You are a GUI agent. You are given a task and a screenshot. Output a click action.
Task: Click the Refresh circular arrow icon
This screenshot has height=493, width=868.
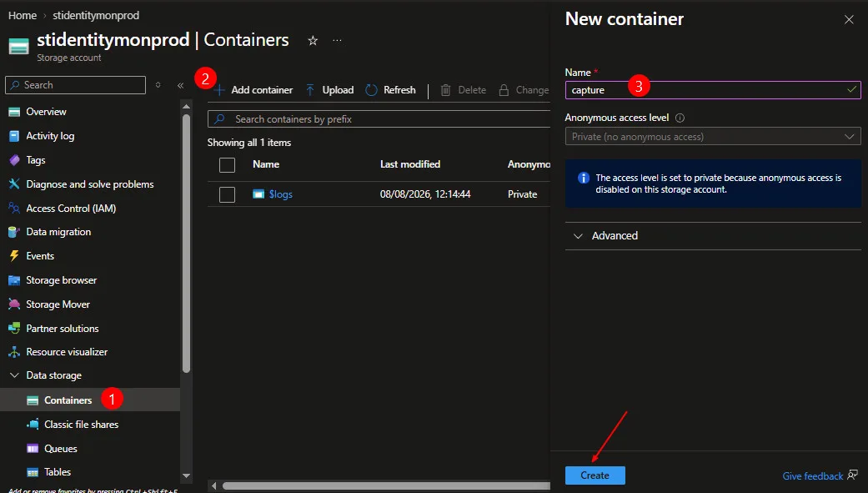(x=371, y=90)
